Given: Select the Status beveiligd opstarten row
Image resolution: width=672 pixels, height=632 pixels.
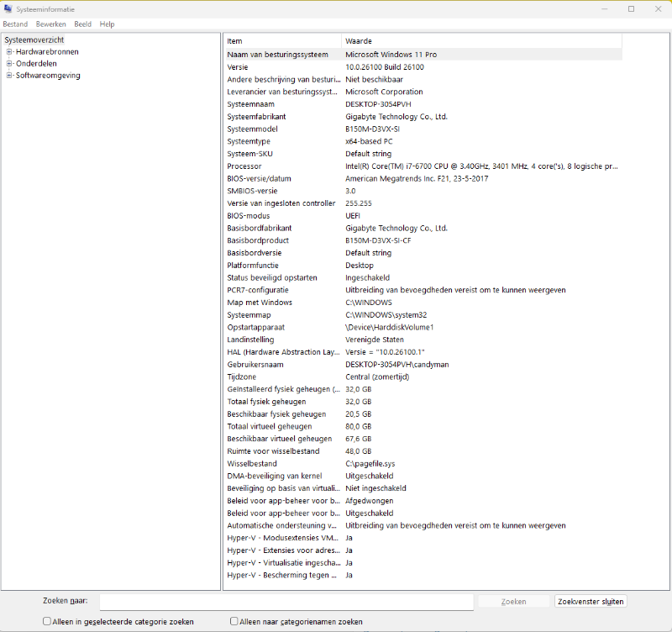Looking at the screenshot, I should pos(423,278).
